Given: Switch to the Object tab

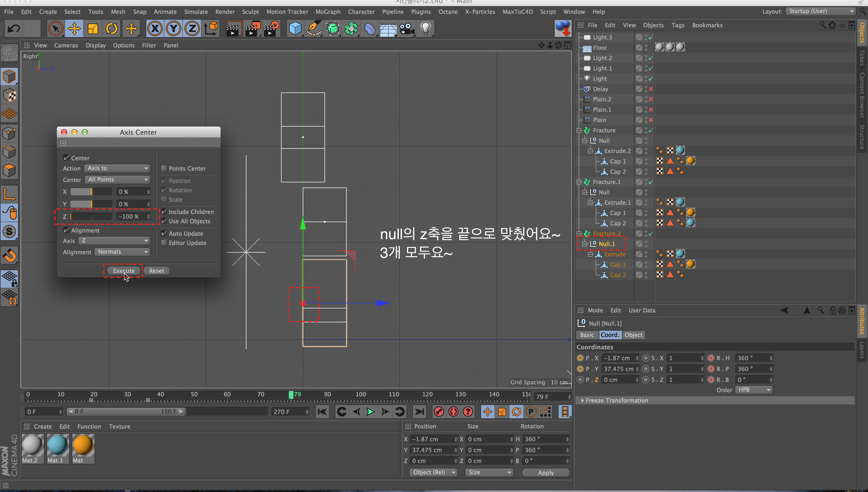Looking at the screenshot, I should click(633, 334).
